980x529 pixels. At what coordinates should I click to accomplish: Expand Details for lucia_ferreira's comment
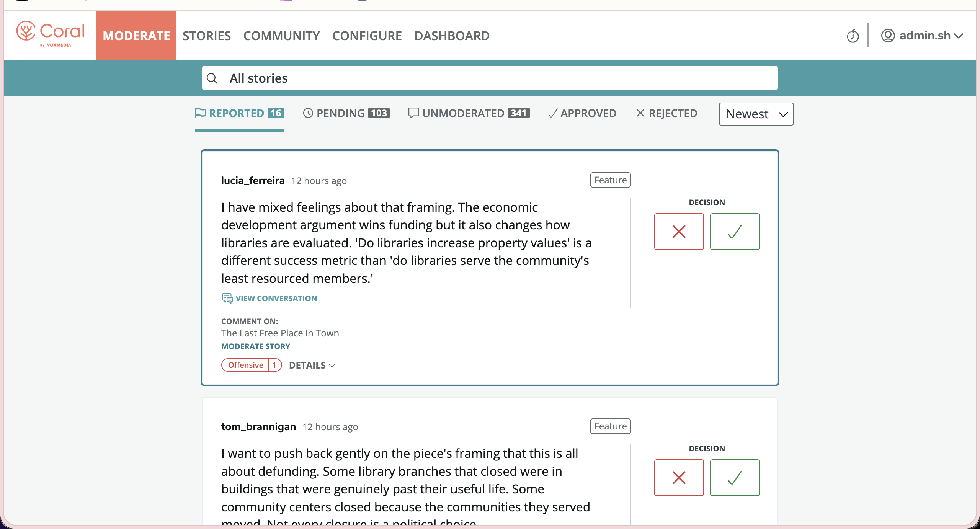tap(312, 366)
